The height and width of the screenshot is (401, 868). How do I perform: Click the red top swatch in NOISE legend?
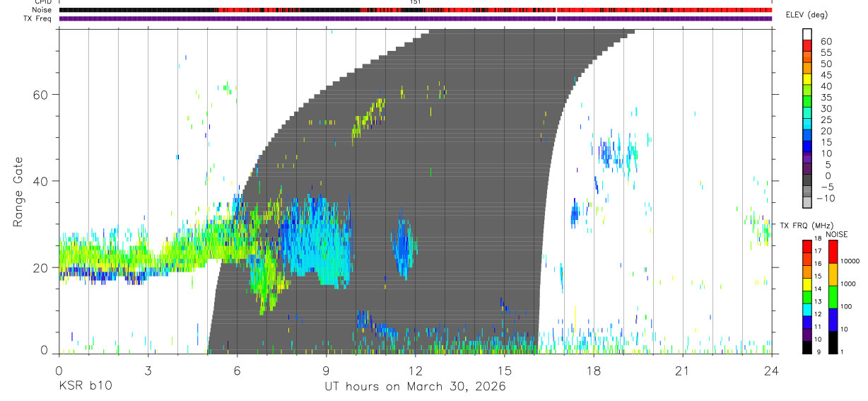point(833,252)
